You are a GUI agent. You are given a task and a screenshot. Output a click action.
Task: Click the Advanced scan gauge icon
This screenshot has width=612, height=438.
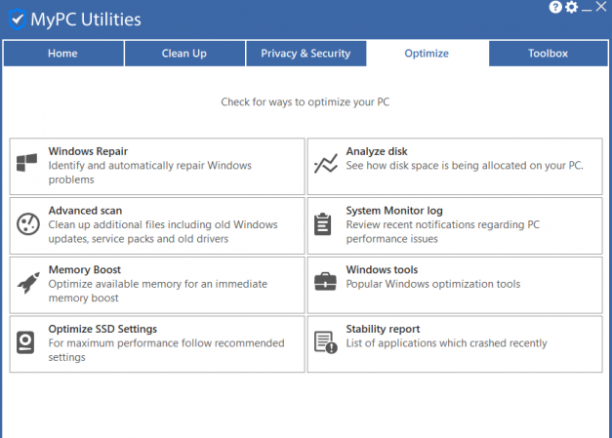click(x=28, y=224)
